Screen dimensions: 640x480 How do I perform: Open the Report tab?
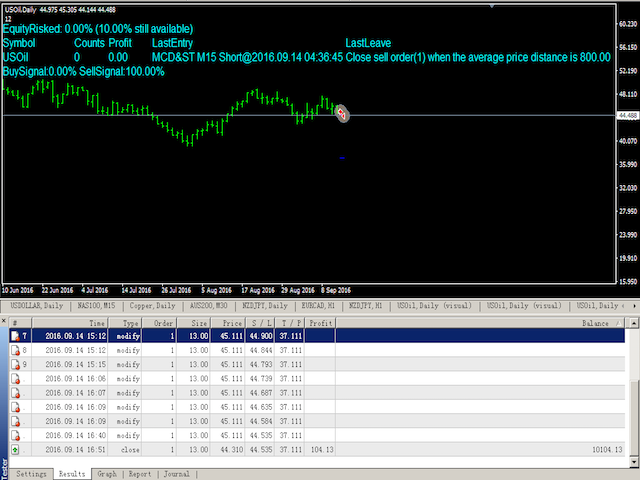tap(139, 473)
